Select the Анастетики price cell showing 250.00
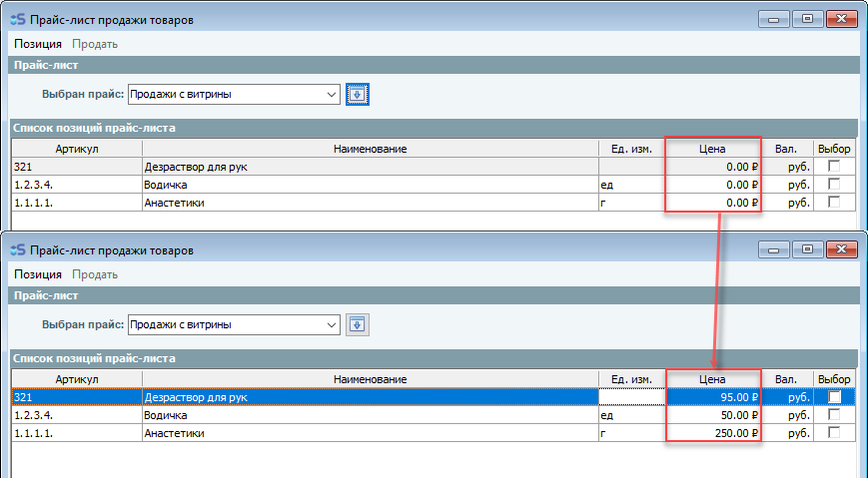The height and width of the screenshot is (481, 868). point(713,433)
